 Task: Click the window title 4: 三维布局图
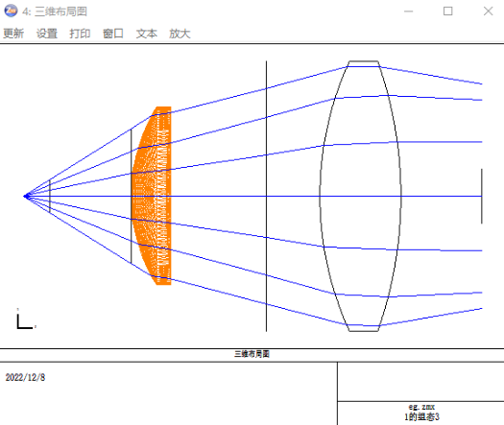click(x=55, y=12)
